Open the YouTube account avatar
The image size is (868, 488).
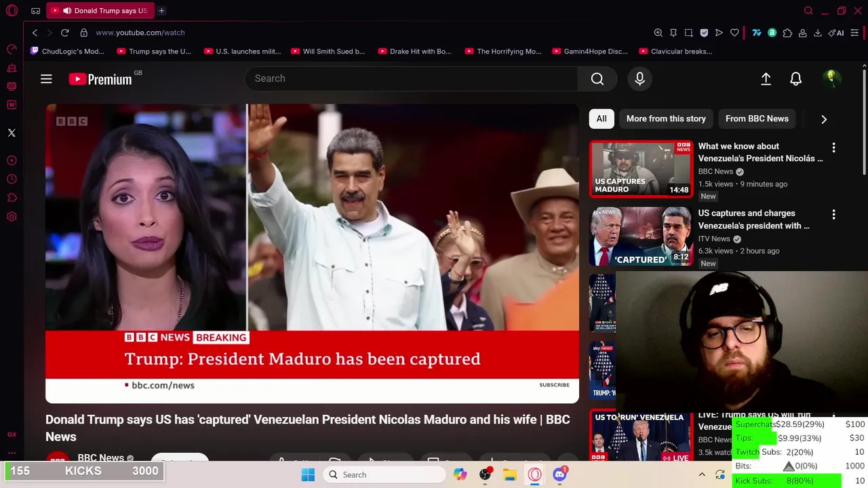coord(831,79)
